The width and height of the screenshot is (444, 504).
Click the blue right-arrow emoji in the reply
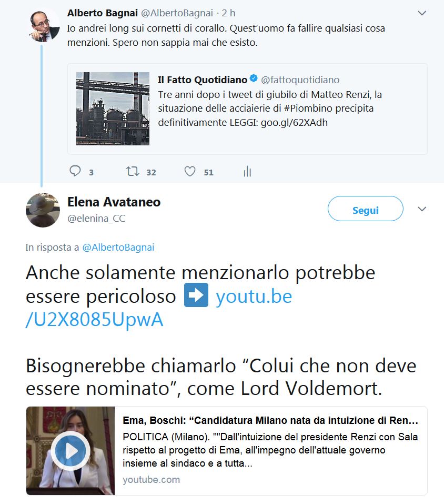196,295
